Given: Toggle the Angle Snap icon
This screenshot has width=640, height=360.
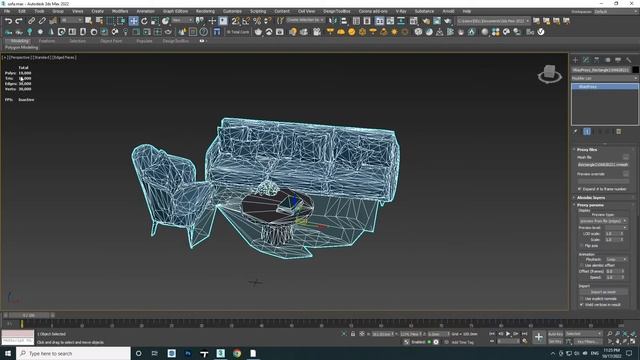Looking at the screenshot, I should [x=246, y=21].
